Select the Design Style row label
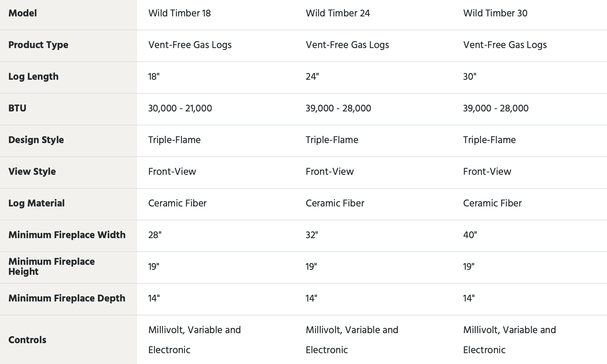The width and height of the screenshot is (607, 364). pos(36,140)
